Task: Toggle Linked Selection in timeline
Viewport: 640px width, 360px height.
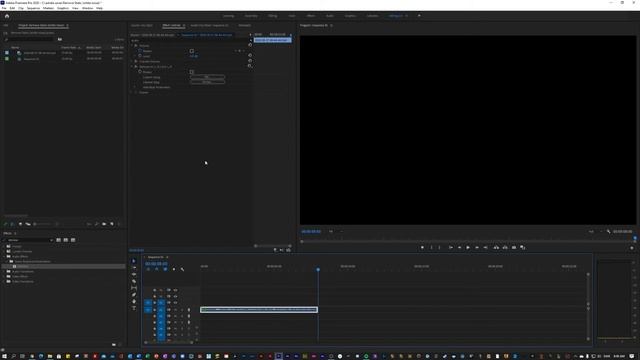Action: tap(165, 269)
